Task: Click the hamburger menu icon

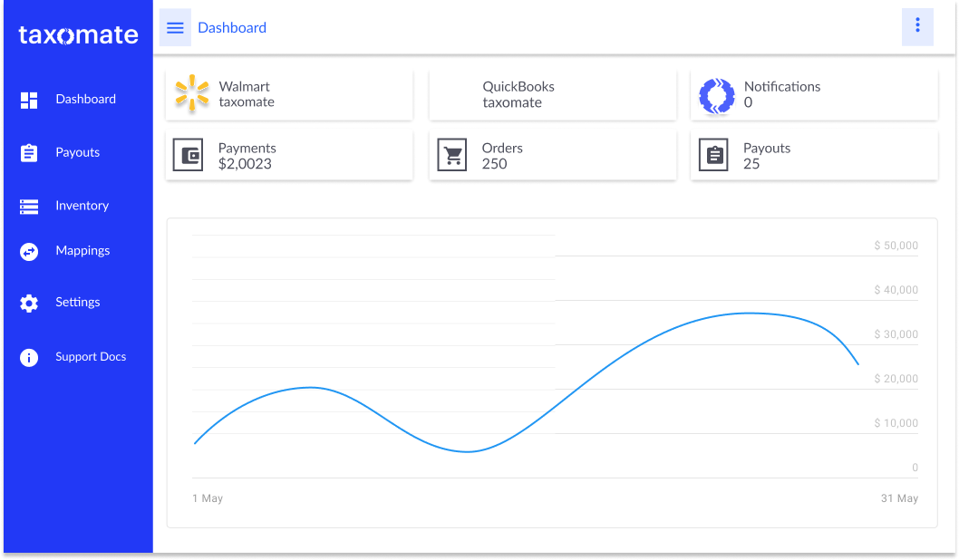Action: (x=175, y=28)
